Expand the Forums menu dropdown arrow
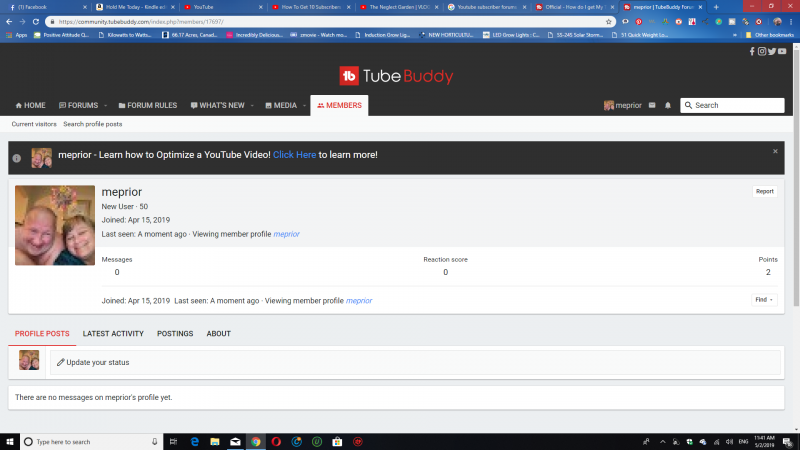Viewport: 800px width, 450px height. coord(105,105)
